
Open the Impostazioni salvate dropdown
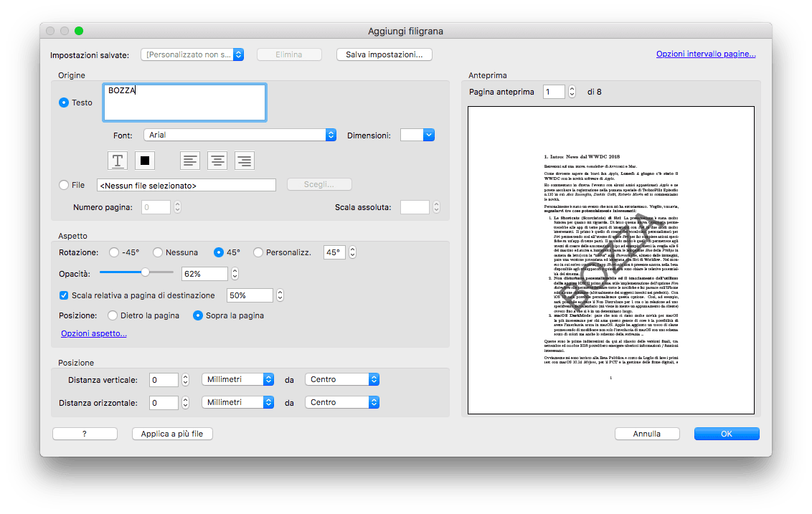click(x=192, y=54)
